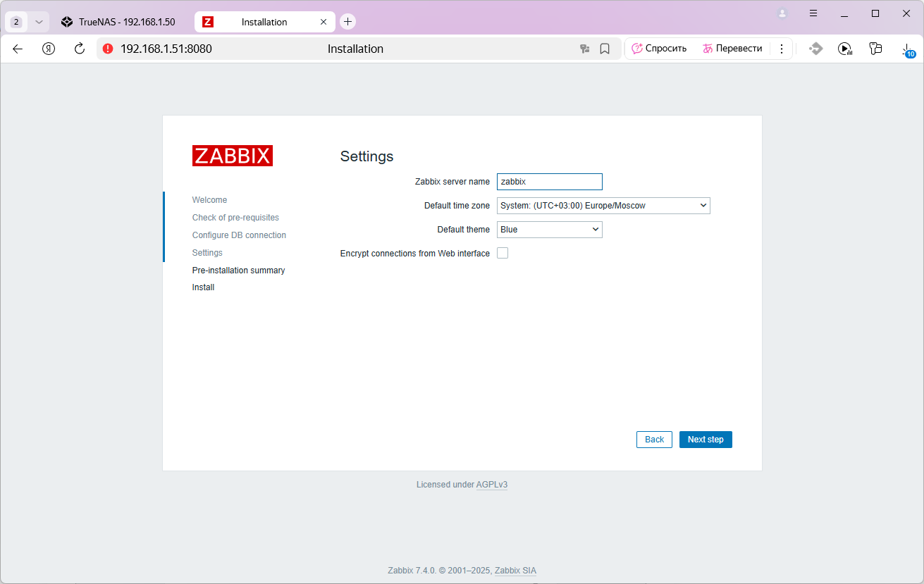Open the browser hamburger menu
Viewport: 924px width, 584px height.
coord(813,13)
